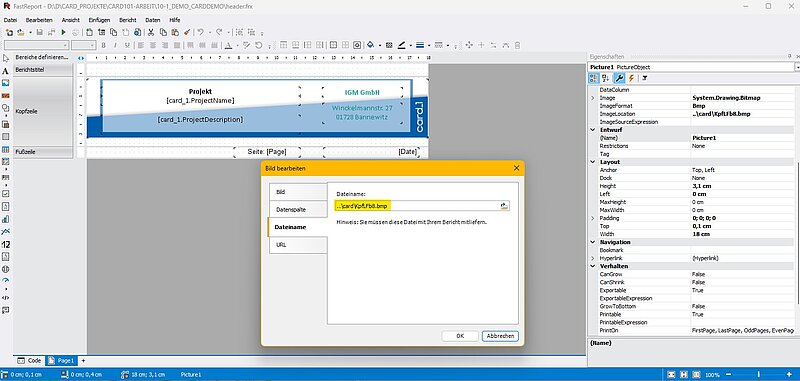Click the Bereiche definieren button

point(43,57)
